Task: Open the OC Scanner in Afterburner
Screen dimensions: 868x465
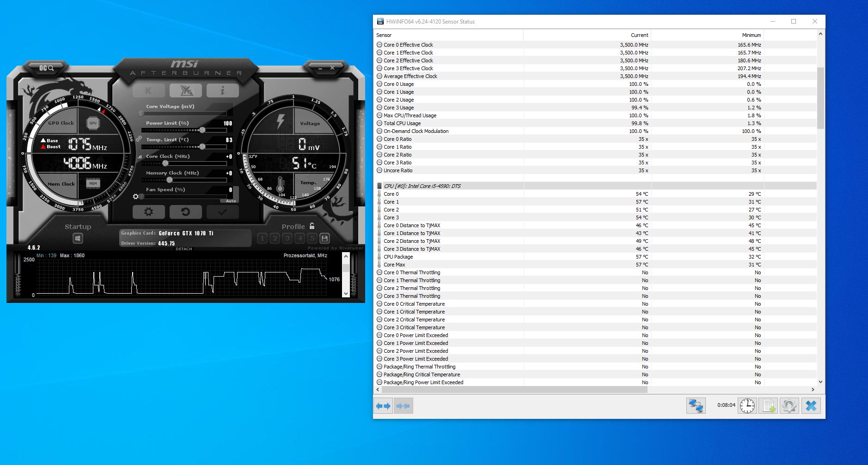Action: pos(46,68)
